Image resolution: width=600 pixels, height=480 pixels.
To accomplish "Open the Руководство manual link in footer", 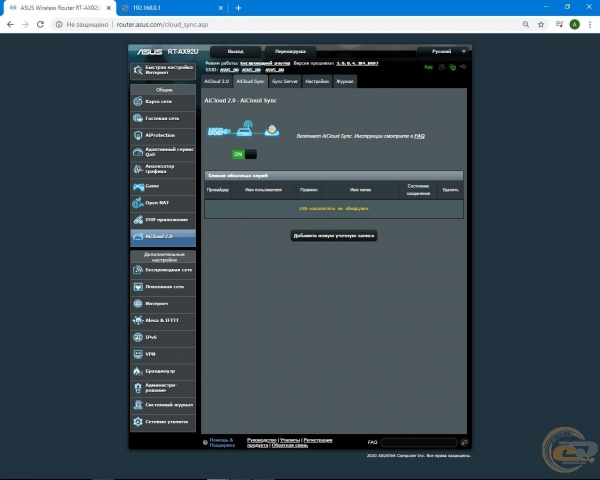I will pos(262,440).
